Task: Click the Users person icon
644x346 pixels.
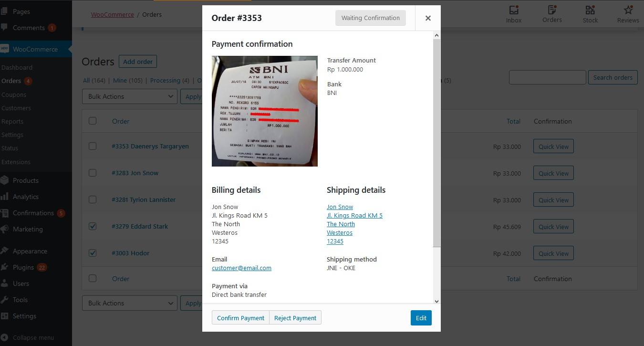Action: (4, 283)
